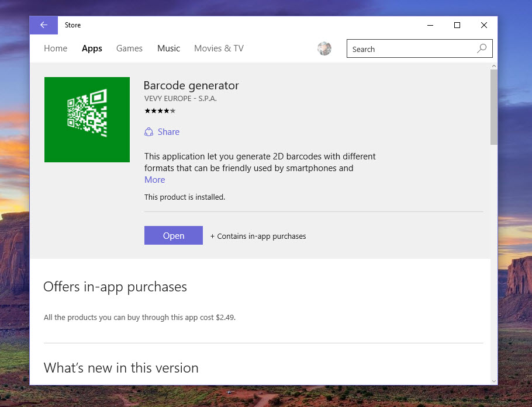Go to the Games section
This screenshot has width=532, height=407.
pos(129,48)
